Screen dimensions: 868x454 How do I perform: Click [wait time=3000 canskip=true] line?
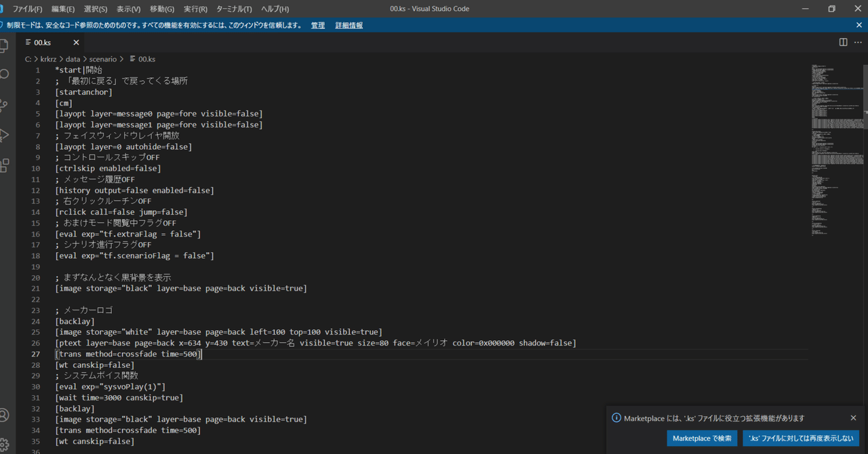tap(119, 397)
